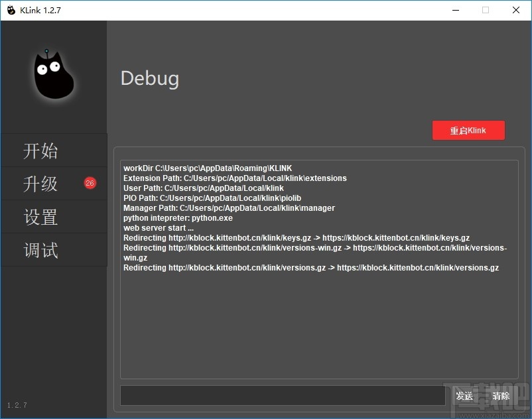Image resolution: width=532 pixels, height=419 pixels.
Task: Open the 升级 (Upgrade) menu item
Action: tap(54, 184)
